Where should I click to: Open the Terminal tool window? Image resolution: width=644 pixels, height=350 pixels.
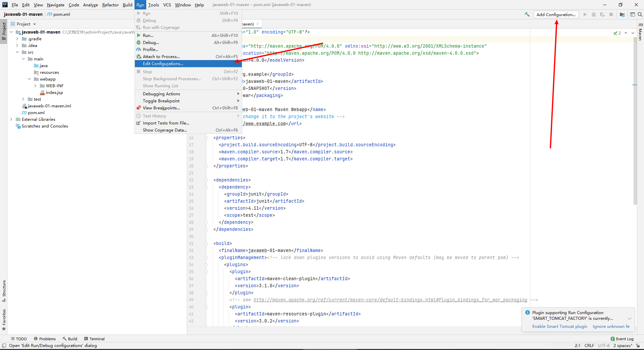pos(94,339)
